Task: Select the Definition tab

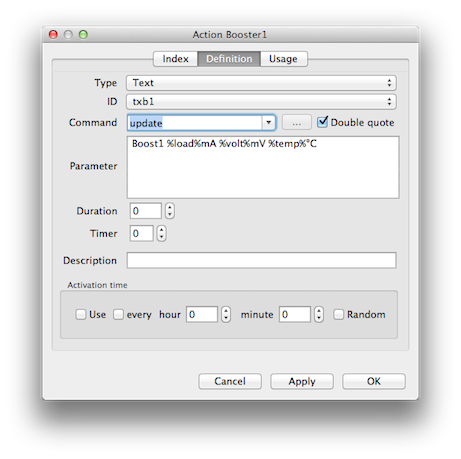Action: [229, 59]
